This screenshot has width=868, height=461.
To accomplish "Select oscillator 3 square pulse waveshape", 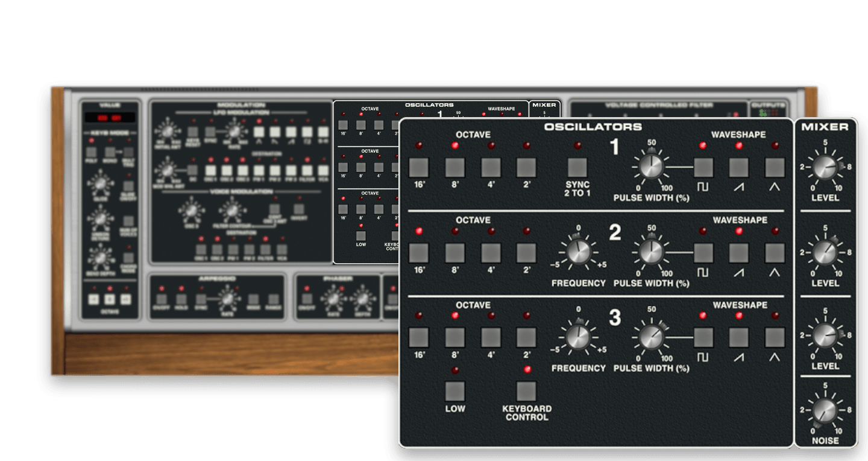I will [x=703, y=338].
